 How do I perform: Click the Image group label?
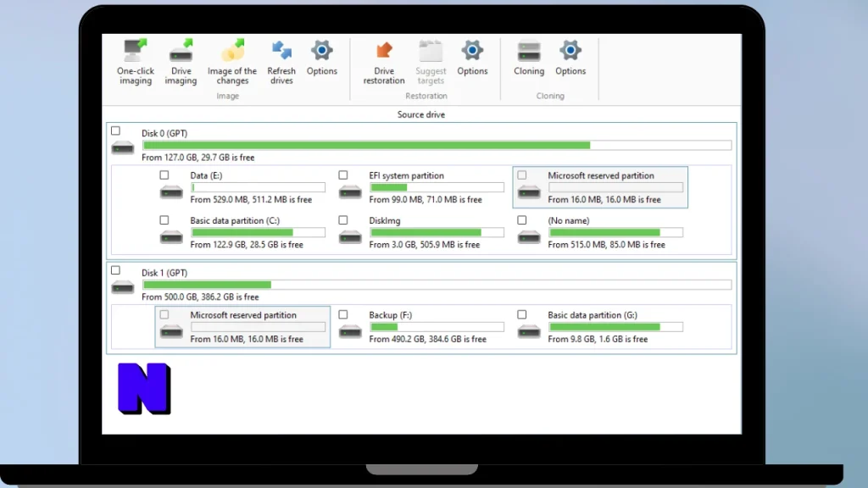point(227,96)
